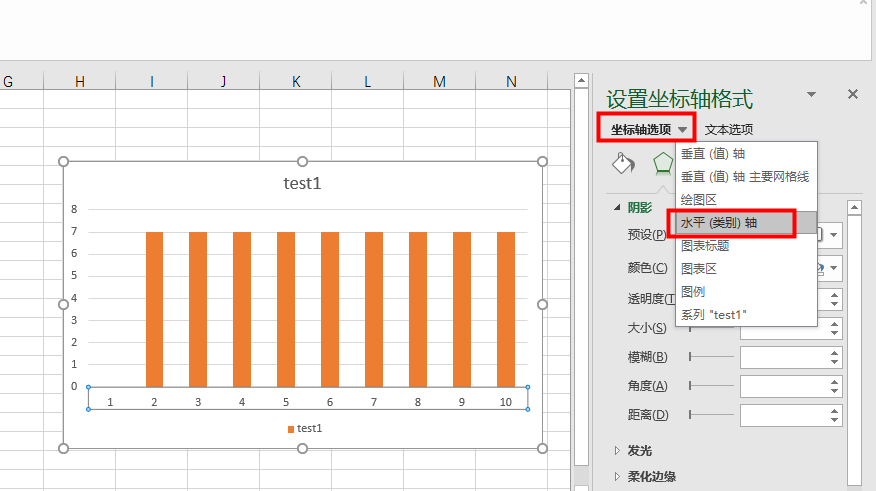
Task: Select column G header
Action: pos(21,82)
